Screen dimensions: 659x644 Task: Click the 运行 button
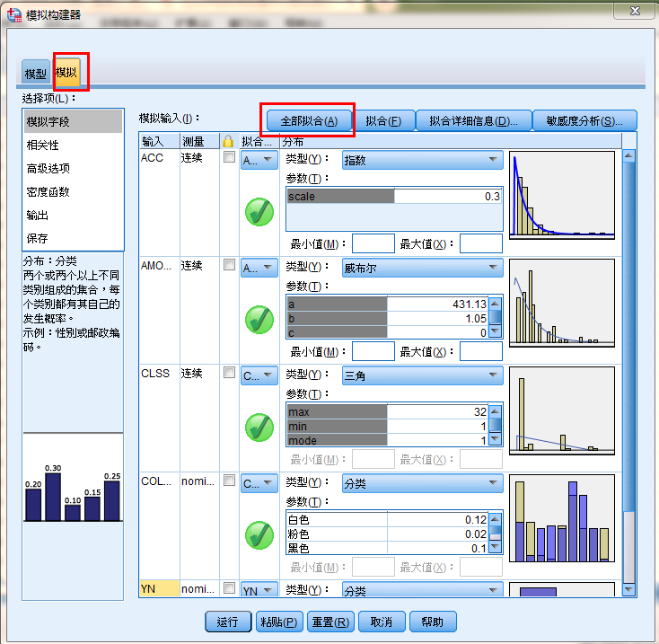tap(227, 622)
